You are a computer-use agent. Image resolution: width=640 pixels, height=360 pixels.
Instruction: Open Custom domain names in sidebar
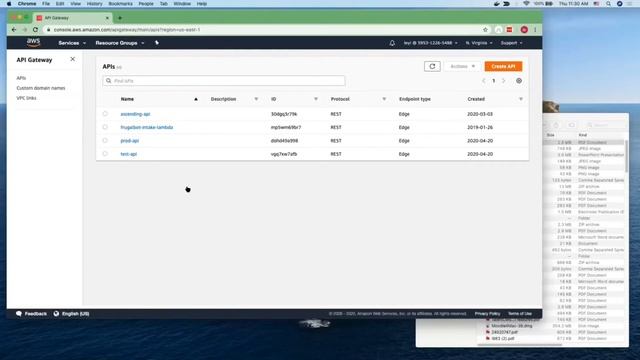[x=41, y=88]
